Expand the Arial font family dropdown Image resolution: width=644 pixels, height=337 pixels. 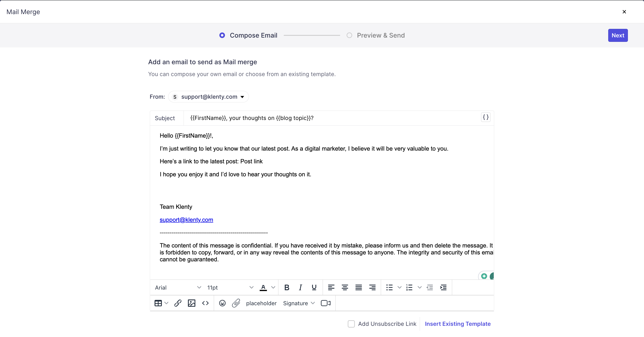tap(178, 288)
